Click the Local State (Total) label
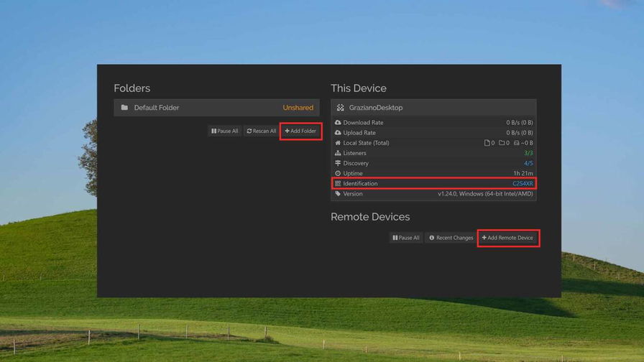The height and width of the screenshot is (362, 644). (366, 143)
